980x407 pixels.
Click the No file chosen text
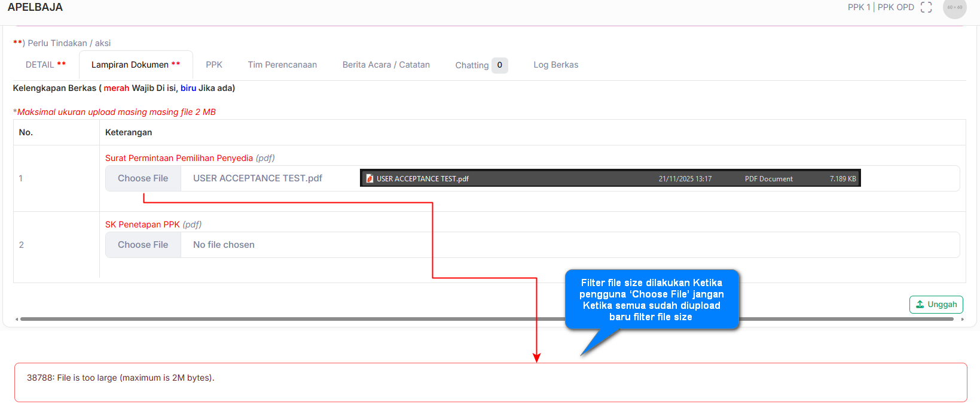[224, 245]
